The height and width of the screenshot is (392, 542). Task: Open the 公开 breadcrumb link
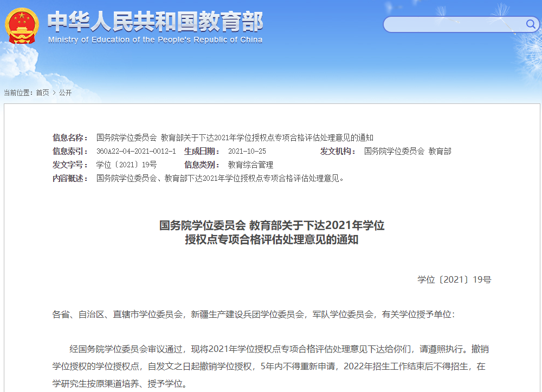[x=66, y=92]
